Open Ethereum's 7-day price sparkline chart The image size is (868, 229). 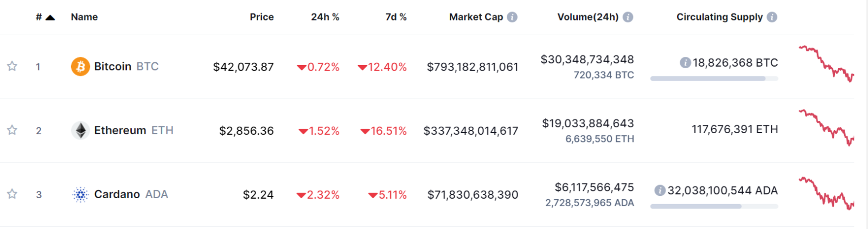coord(826,128)
